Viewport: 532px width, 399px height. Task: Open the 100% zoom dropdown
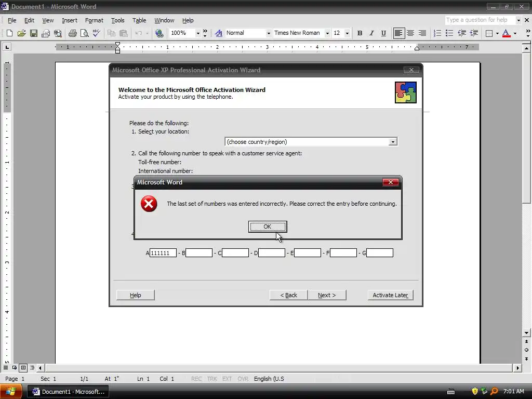pyautogui.click(x=198, y=33)
